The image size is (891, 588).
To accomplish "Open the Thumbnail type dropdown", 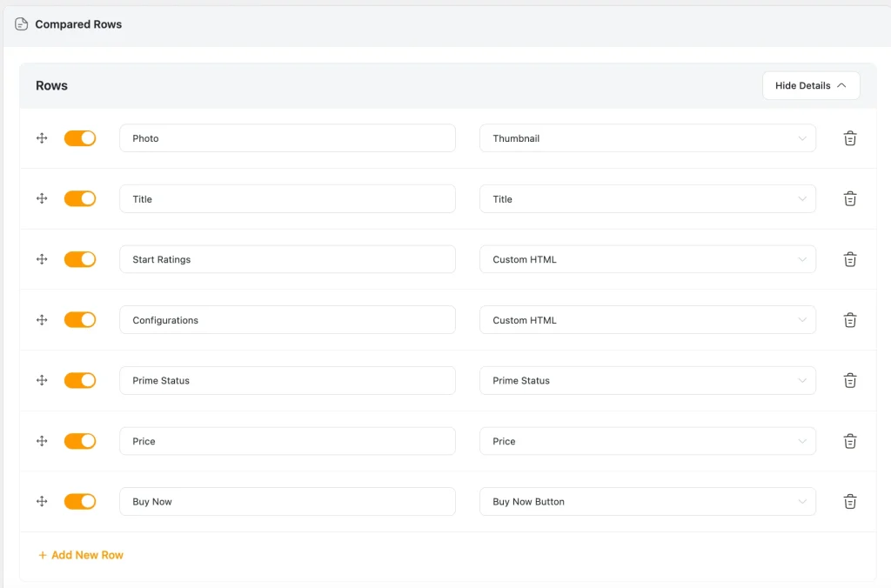I will click(x=647, y=138).
